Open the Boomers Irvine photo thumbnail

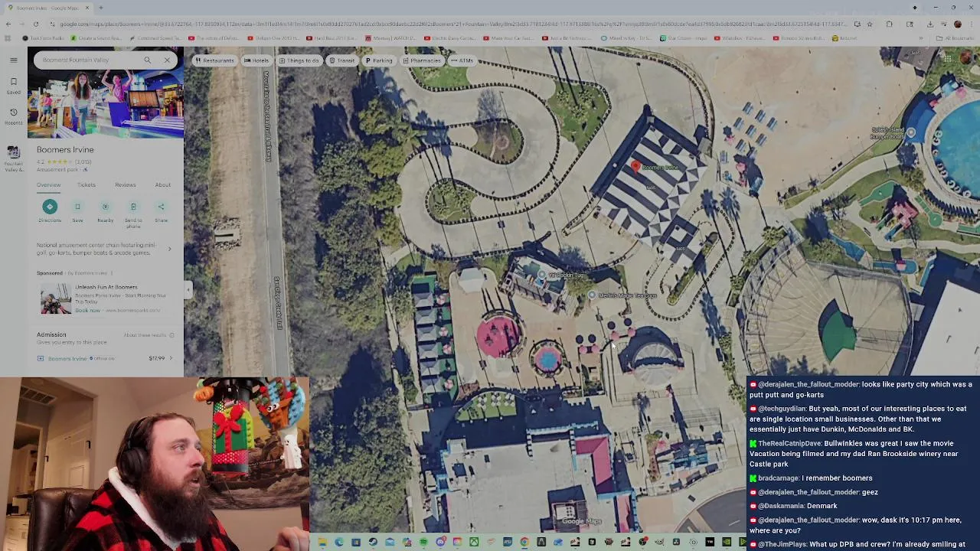coord(106,103)
